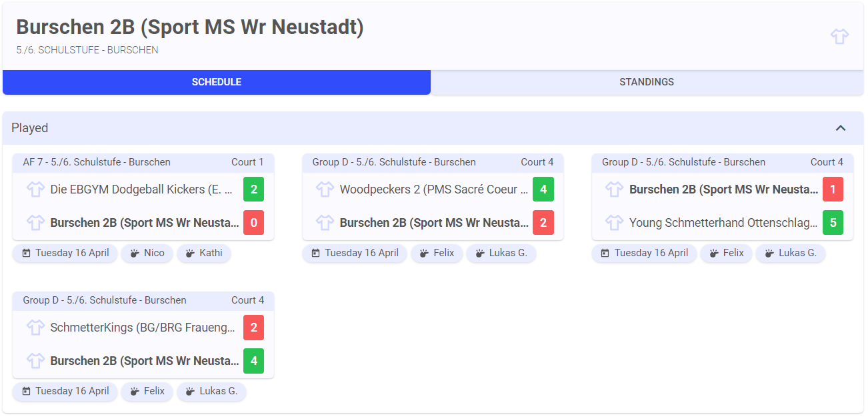The width and height of the screenshot is (868, 419).
Task: Open Woodpeckers 2 (PMS Sacré Coeur) team
Action: (434, 189)
